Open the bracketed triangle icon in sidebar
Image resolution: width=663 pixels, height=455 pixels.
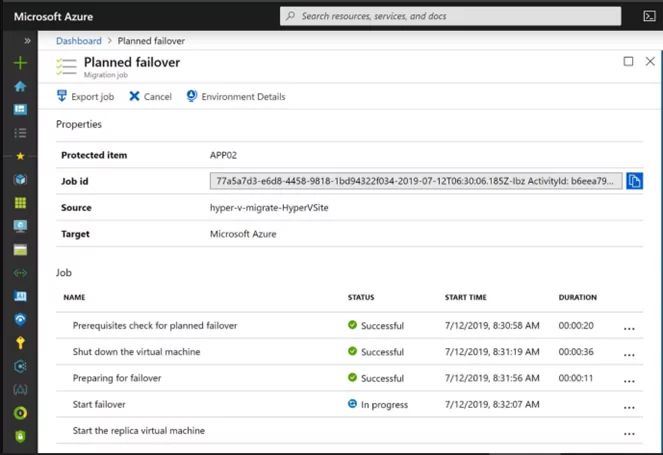[x=20, y=389]
